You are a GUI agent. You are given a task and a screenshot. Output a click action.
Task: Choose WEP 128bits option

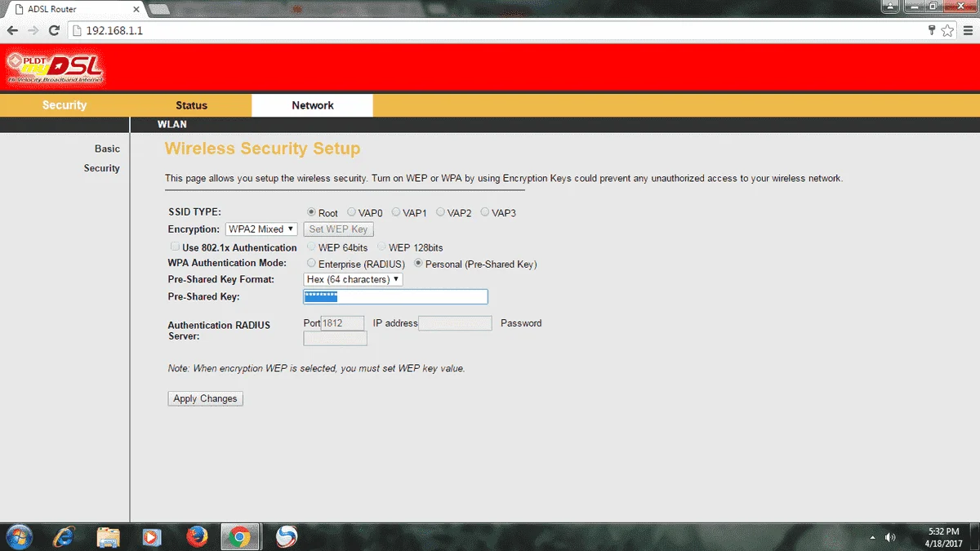pos(381,247)
